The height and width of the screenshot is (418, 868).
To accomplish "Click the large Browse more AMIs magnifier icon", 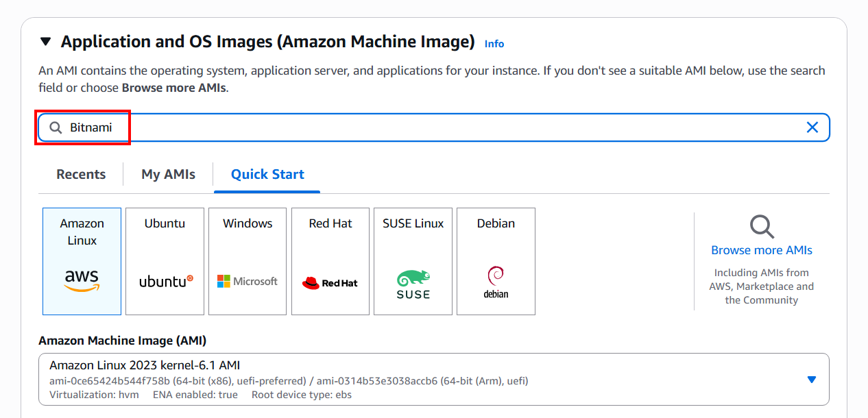I will click(761, 226).
